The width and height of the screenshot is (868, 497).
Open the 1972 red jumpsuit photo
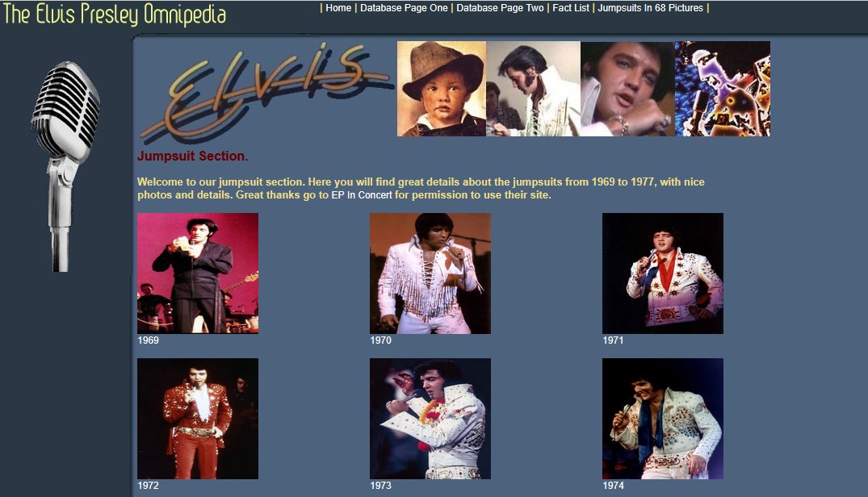pyautogui.click(x=198, y=419)
